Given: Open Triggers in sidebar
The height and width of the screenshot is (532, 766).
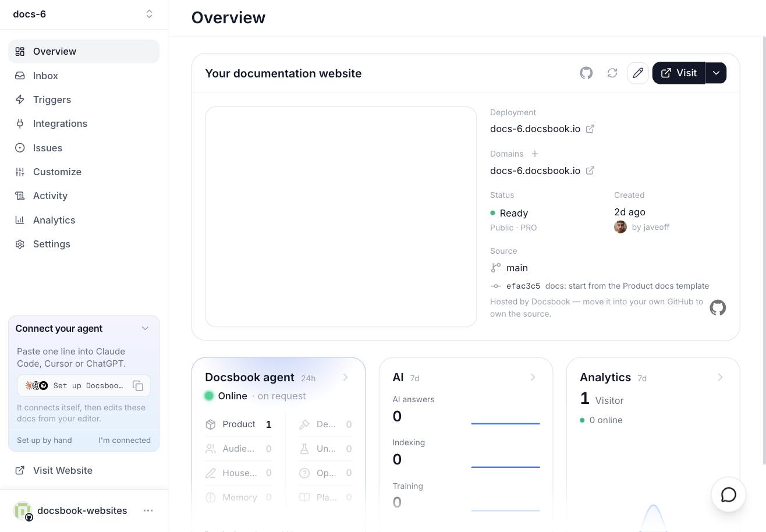Looking at the screenshot, I should point(84,100).
